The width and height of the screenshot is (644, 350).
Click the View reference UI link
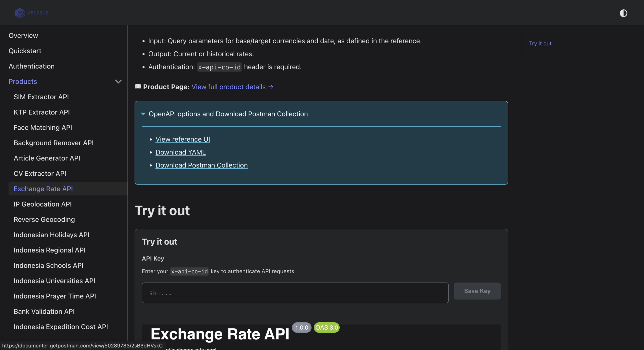pyautogui.click(x=183, y=139)
